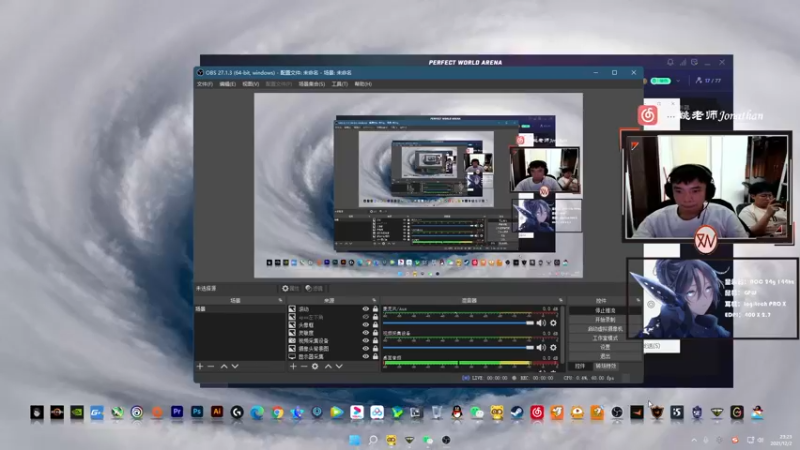
Task: Open the notification bell in Perfect World Arena
Action: coord(670,62)
